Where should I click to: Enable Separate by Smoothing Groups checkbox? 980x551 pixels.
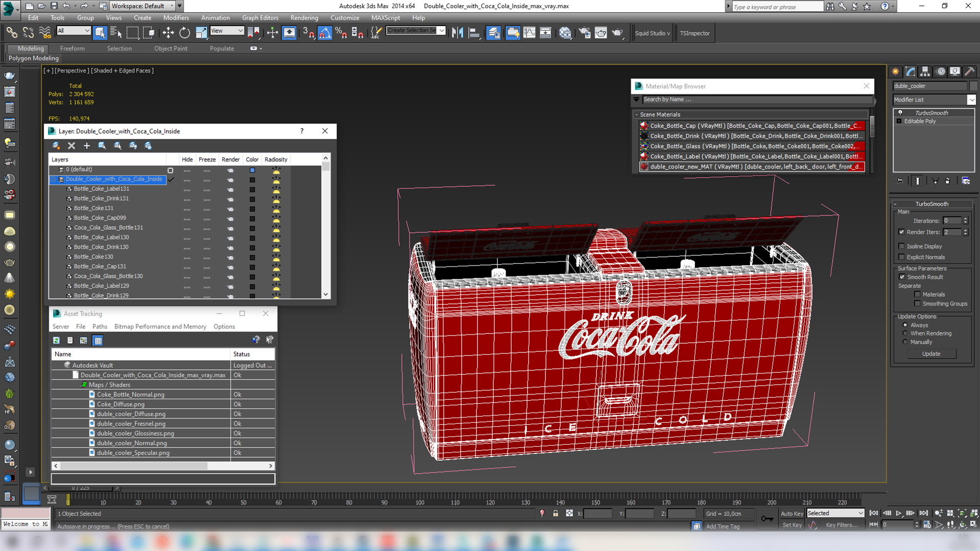click(x=917, y=303)
